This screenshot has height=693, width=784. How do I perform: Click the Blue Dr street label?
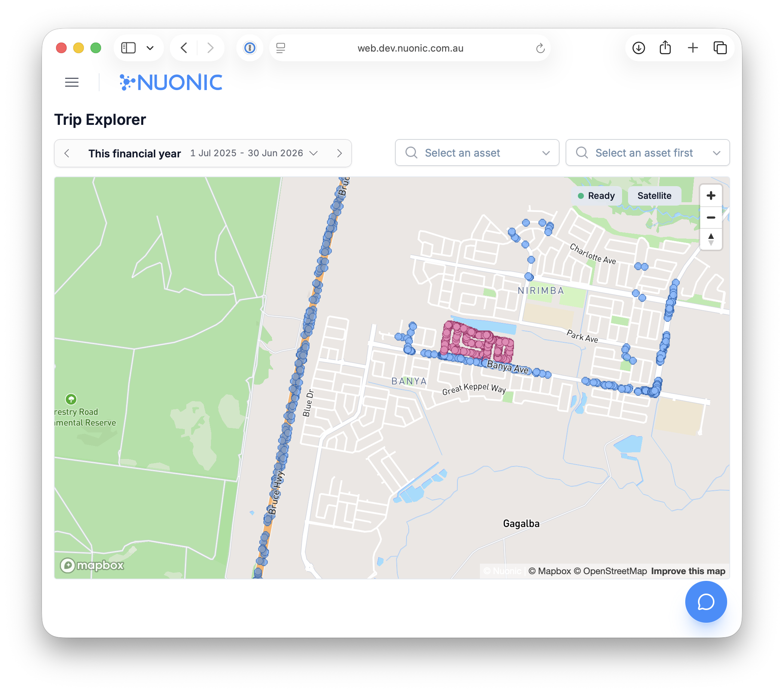307,403
